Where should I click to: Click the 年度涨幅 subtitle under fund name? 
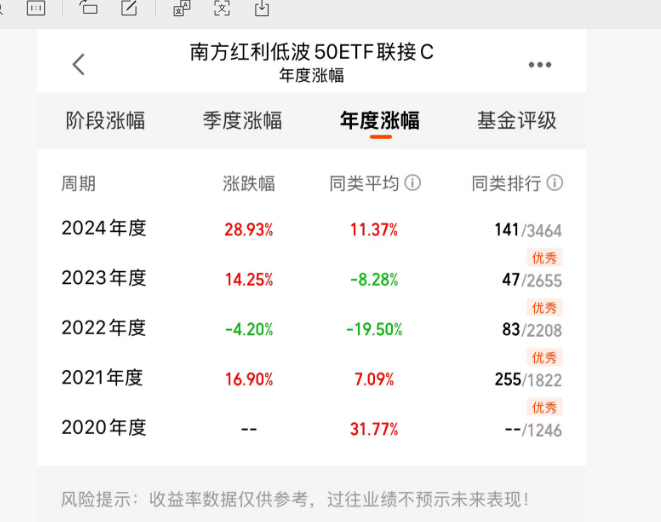pyautogui.click(x=312, y=75)
